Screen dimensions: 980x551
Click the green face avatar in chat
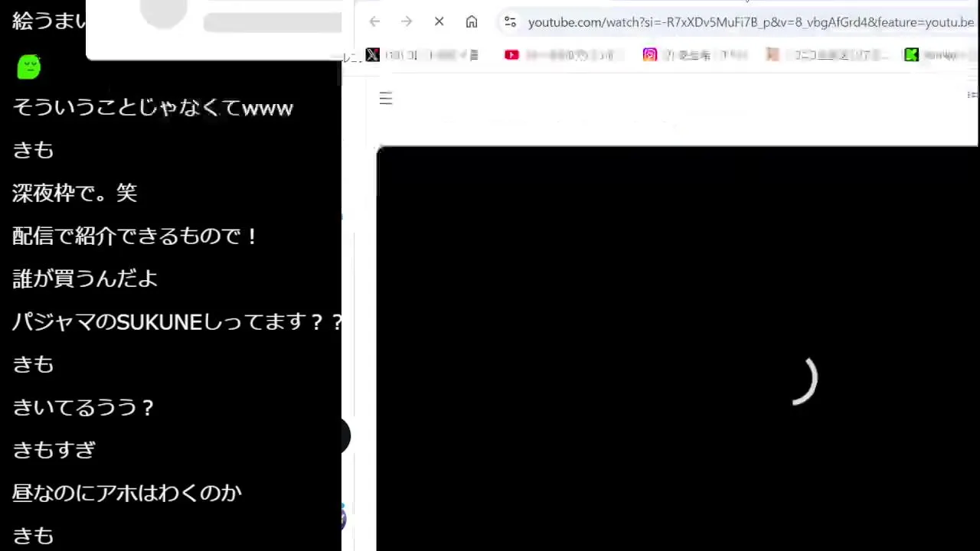point(28,67)
